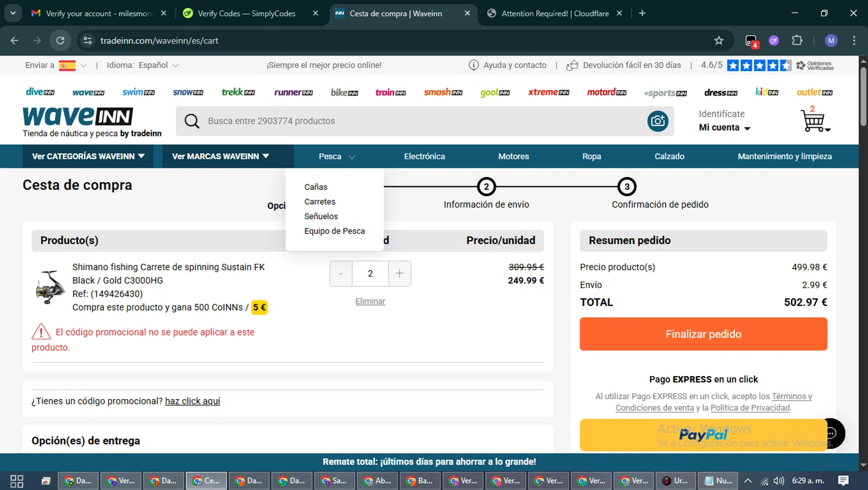Image resolution: width=868 pixels, height=490 pixels.
Task: Click the Shimano reel product thumbnail
Action: (x=50, y=287)
